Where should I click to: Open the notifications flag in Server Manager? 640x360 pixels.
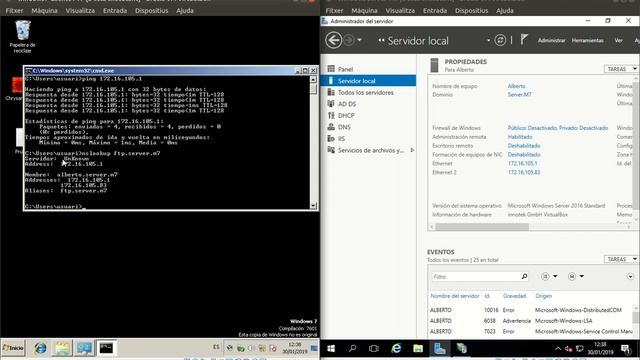point(524,40)
